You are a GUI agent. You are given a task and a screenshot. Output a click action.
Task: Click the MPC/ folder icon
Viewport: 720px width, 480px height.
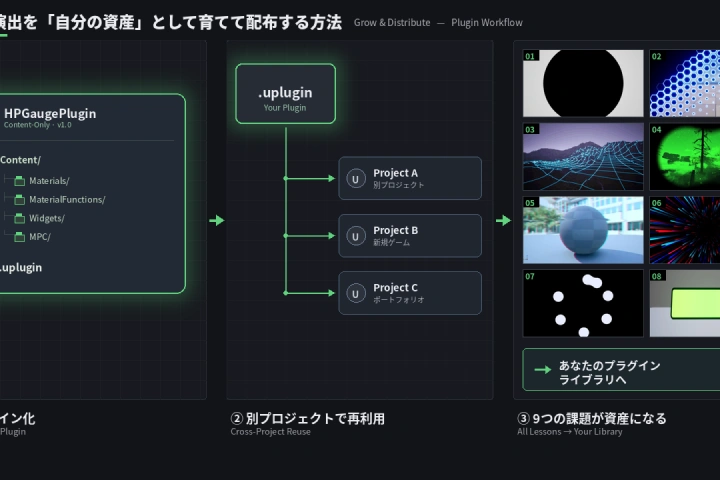pos(19,237)
